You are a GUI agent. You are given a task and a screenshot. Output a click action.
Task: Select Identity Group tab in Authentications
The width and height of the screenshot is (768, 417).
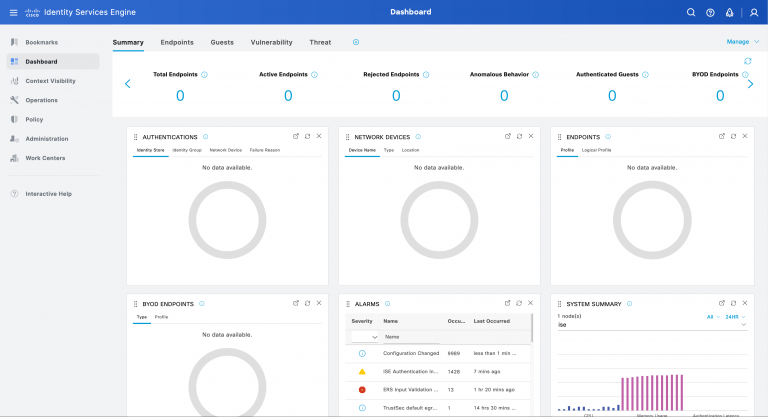click(187, 150)
